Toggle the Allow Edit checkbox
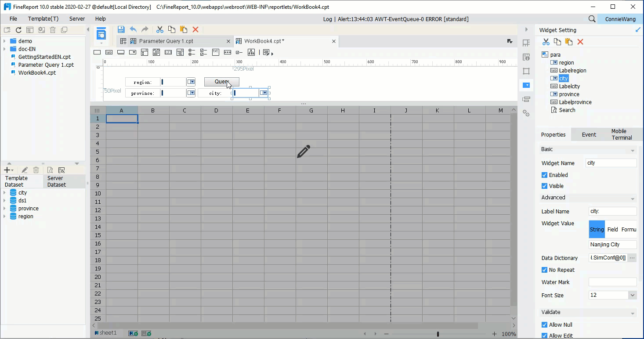The image size is (644, 339). [545, 335]
